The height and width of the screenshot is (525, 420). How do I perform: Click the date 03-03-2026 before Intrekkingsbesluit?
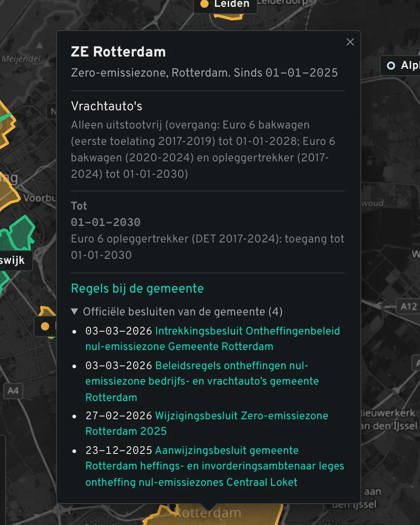(x=119, y=331)
